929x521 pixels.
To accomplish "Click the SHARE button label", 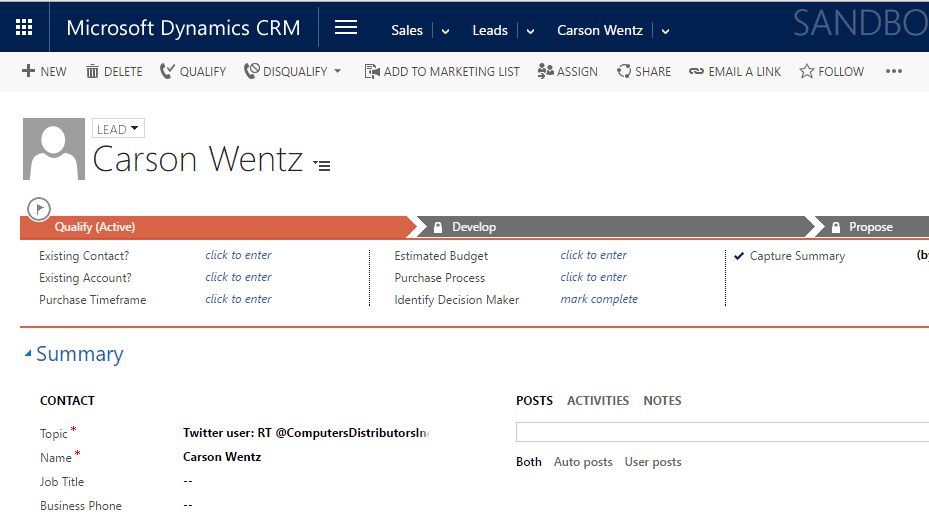I will 653,72.
